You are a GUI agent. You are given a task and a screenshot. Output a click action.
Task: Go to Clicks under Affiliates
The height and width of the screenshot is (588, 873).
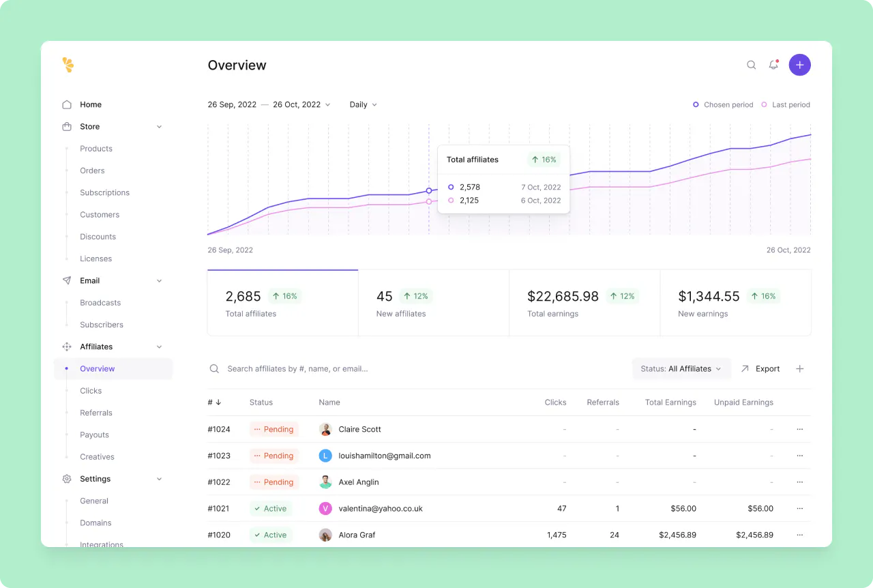pos(90,390)
